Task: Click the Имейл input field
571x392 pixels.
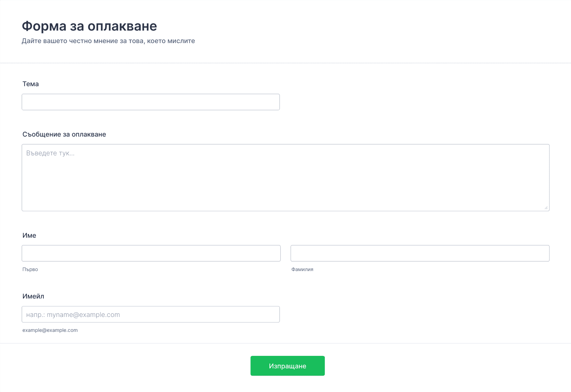Action: [151, 314]
